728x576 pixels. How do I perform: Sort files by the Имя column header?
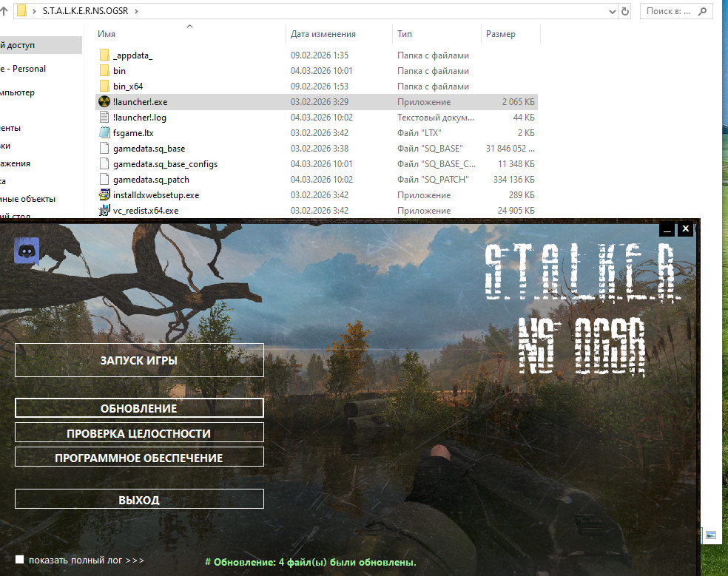[107, 34]
